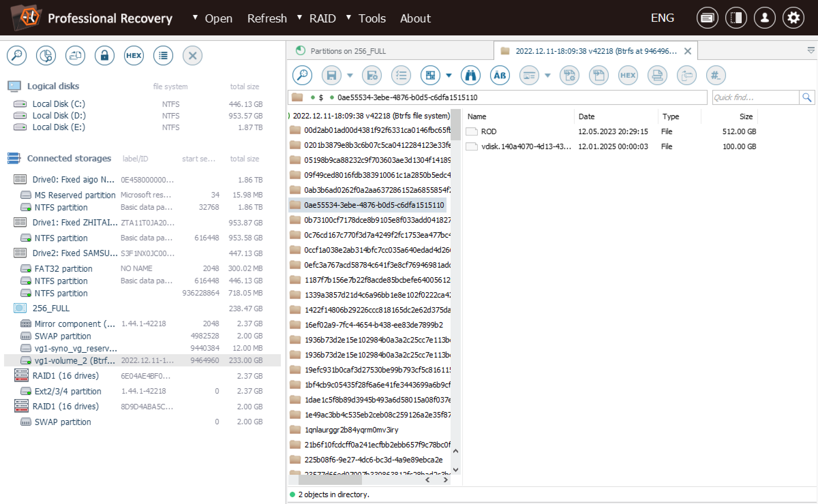Click the copy with gear settings icon

point(570,75)
